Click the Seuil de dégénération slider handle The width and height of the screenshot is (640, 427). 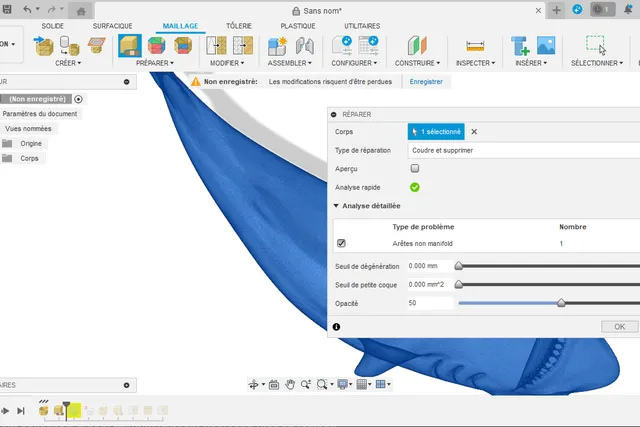coord(459,266)
